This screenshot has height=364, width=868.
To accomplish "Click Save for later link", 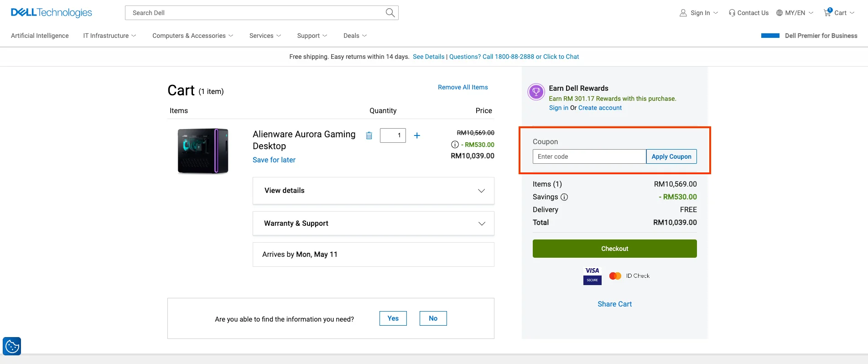I will point(274,160).
